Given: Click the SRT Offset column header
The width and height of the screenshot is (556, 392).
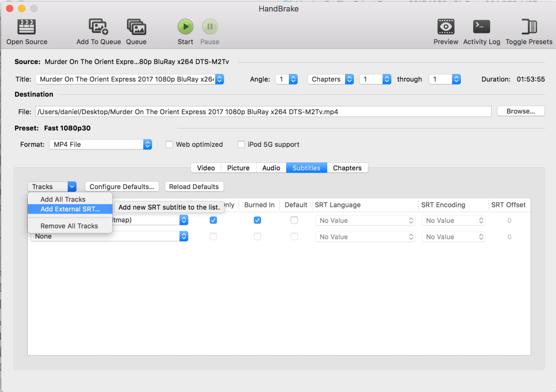Looking at the screenshot, I should [x=509, y=205].
